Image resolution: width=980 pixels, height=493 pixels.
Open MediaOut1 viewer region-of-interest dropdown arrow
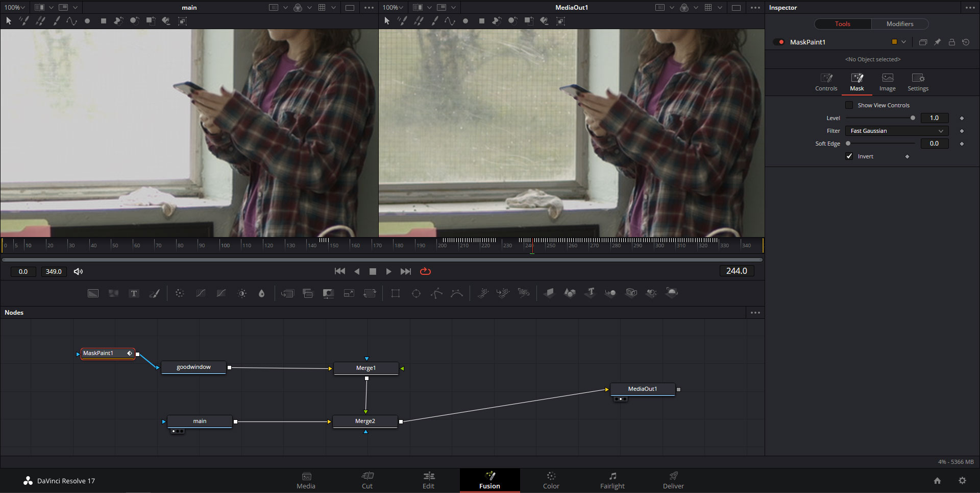tap(672, 8)
